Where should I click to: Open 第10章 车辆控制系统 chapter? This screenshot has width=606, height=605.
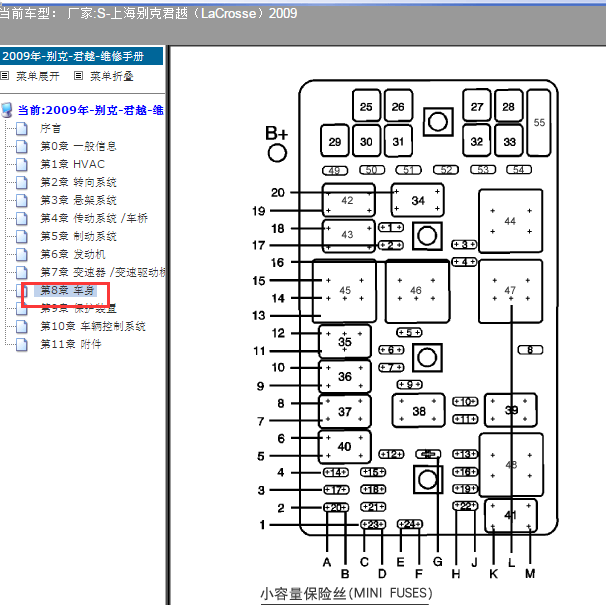click(x=93, y=326)
